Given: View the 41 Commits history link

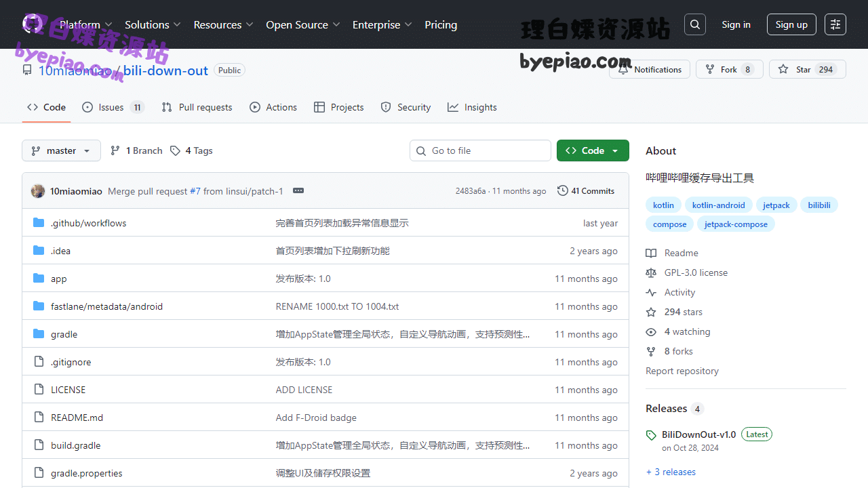Looking at the screenshot, I should pyautogui.click(x=586, y=191).
